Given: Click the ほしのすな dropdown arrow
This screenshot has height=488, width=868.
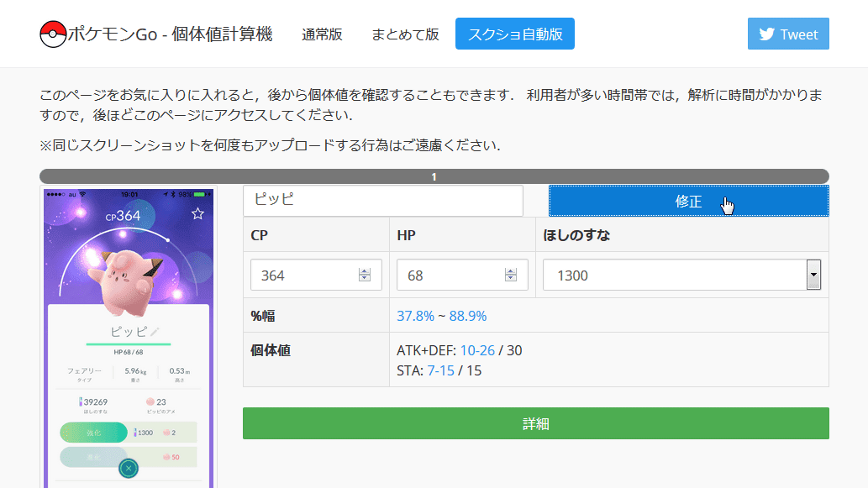Looking at the screenshot, I should 813,275.
